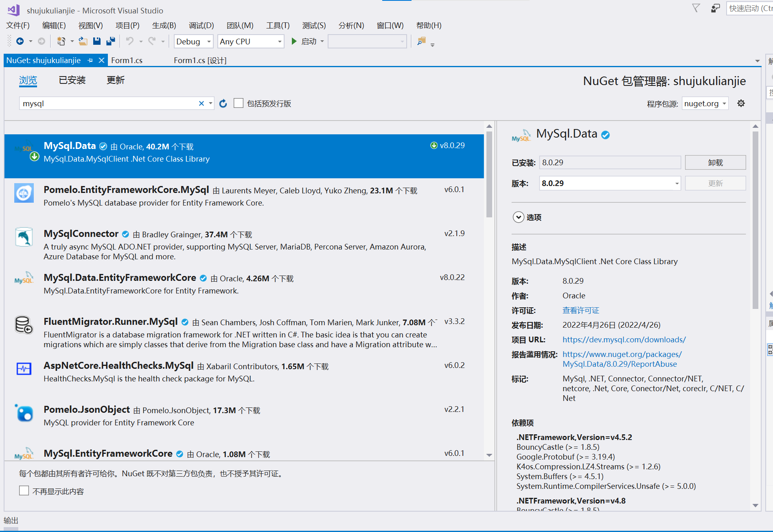Open the 工具(T) menu

(x=278, y=25)
